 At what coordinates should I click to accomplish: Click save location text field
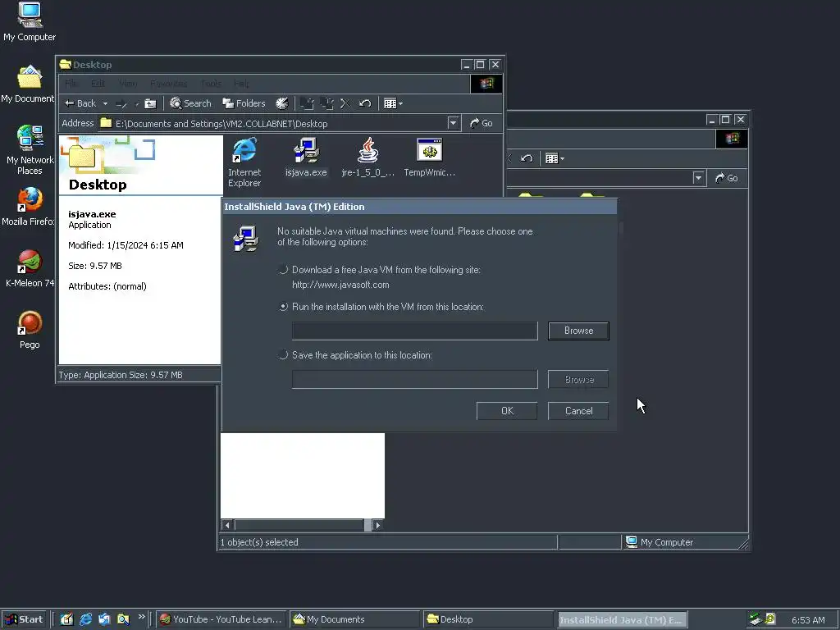(x=414, y=379)
